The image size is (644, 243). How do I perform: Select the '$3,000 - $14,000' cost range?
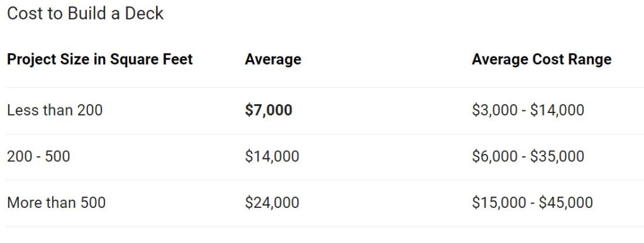(528, 110)
